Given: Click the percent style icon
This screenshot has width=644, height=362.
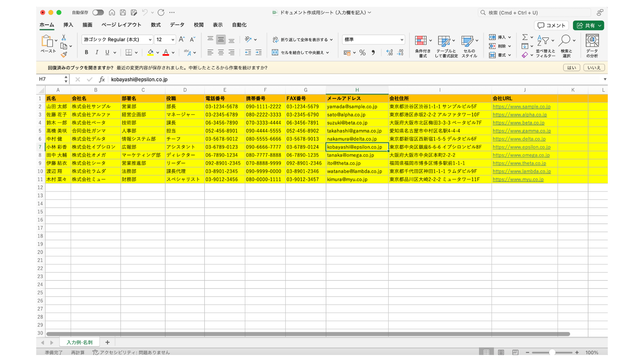Looking at the screenshot, I should pyautogui.click(x=362, y=53).
